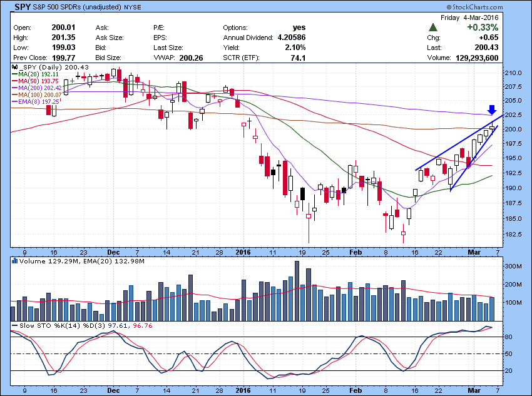Image resolution: width=532 pixels, height=396 pixels.
Task: Click the Options value yes
Action: 299,28
